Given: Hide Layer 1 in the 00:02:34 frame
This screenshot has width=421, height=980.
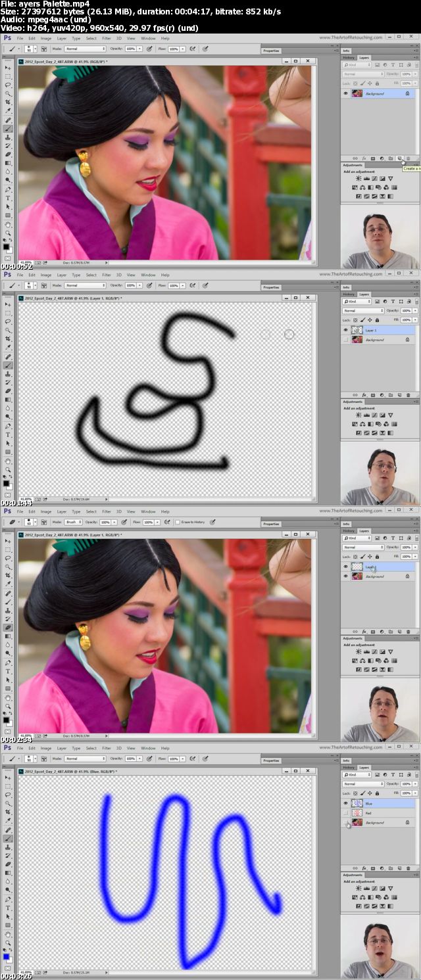Looking at the screenshot, I should pyautogui.click(x=346, y=567).
